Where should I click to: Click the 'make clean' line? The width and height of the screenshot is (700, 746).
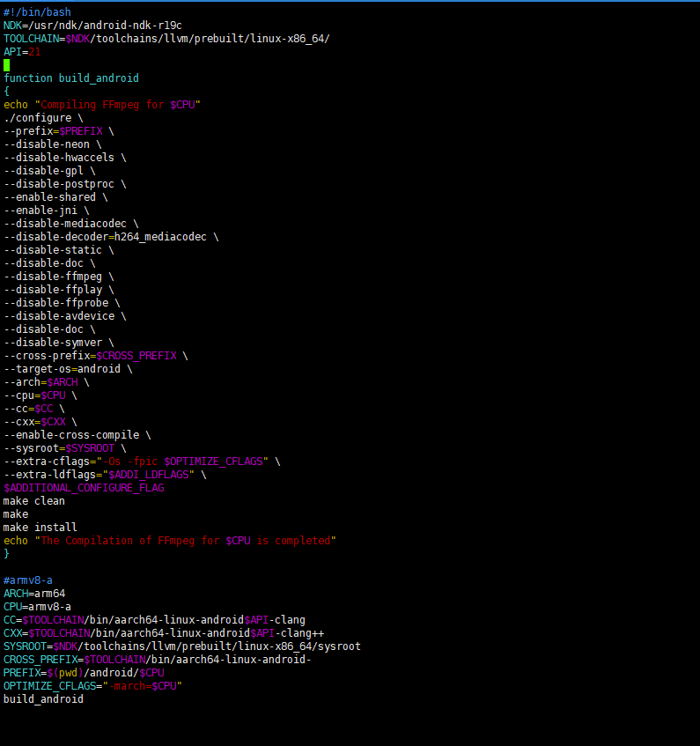tap(34, 501)
